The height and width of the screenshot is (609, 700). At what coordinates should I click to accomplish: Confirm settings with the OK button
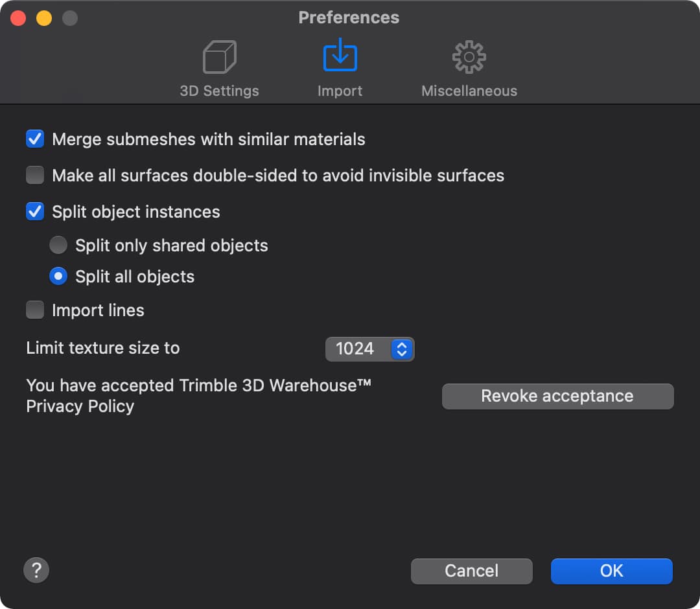coord(611,571)
